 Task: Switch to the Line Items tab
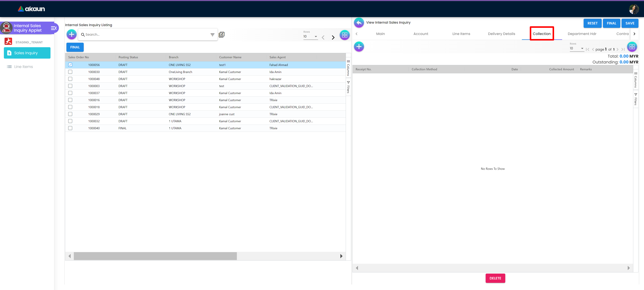[x=461, y=34]
